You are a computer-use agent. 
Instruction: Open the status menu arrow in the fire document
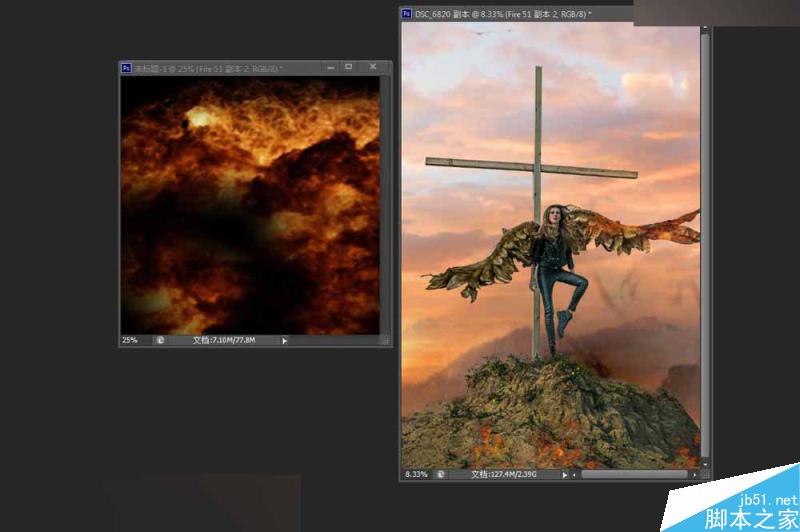pos(285,341)
